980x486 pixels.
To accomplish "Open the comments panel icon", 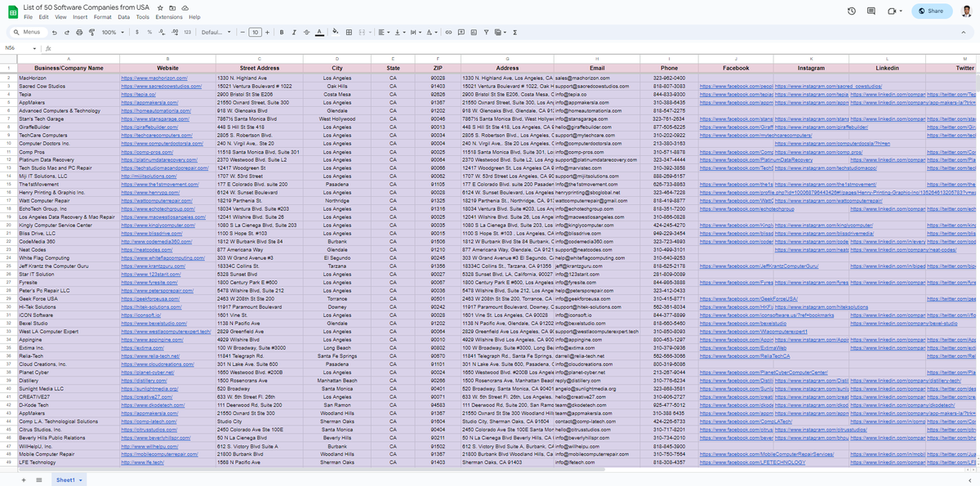I will [871, 11].
